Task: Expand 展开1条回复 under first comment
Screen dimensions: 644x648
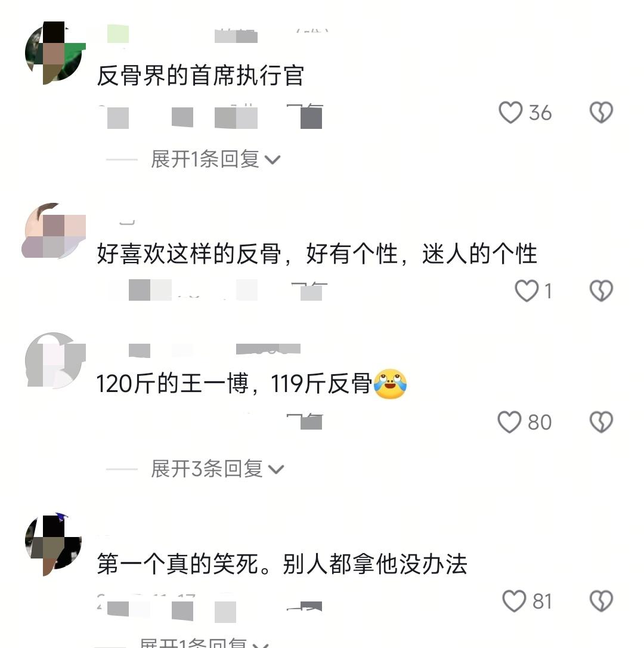Action: tap(215, 159)
